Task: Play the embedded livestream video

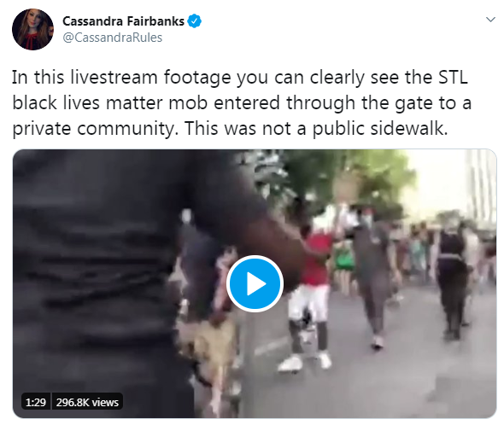Action: point(255,283)
